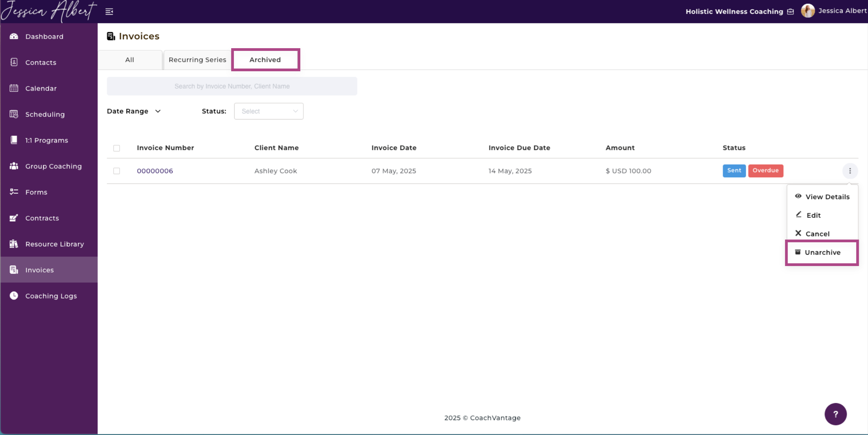This screenshot has width=868, height=435.
Task: Click the Client Name column header
Action: [277, 148]
